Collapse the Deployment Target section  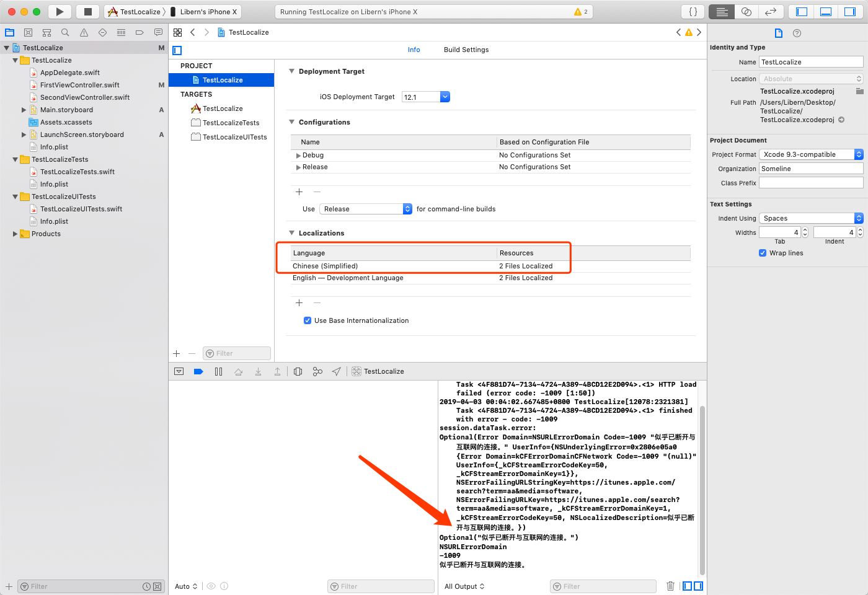click(x=292, y=71)
